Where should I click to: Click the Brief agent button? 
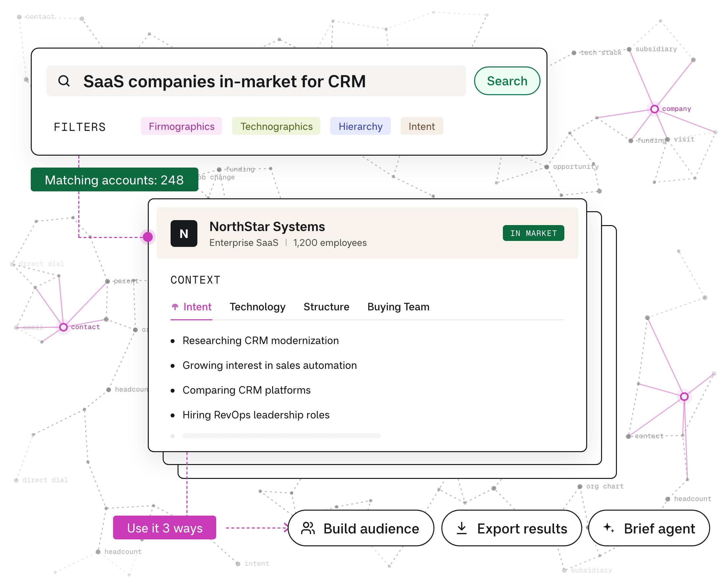(649, 528)
